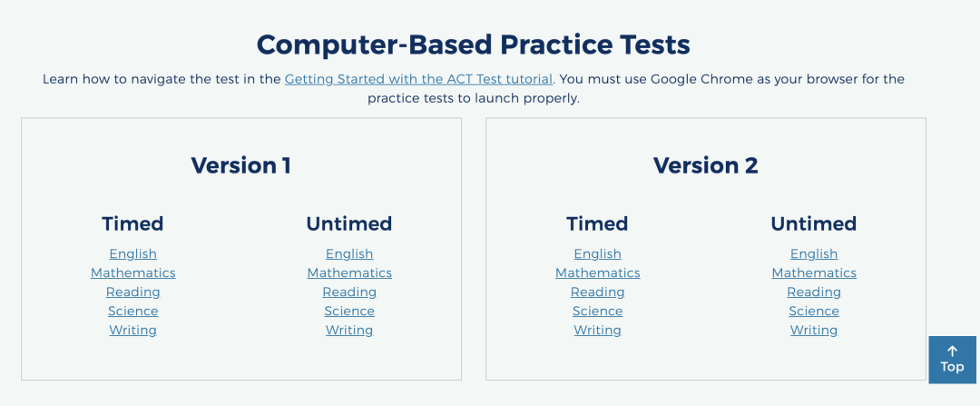The image size is (980, 406).
Task: Launch Version 1 Timed English test
Action: [133, 254]
